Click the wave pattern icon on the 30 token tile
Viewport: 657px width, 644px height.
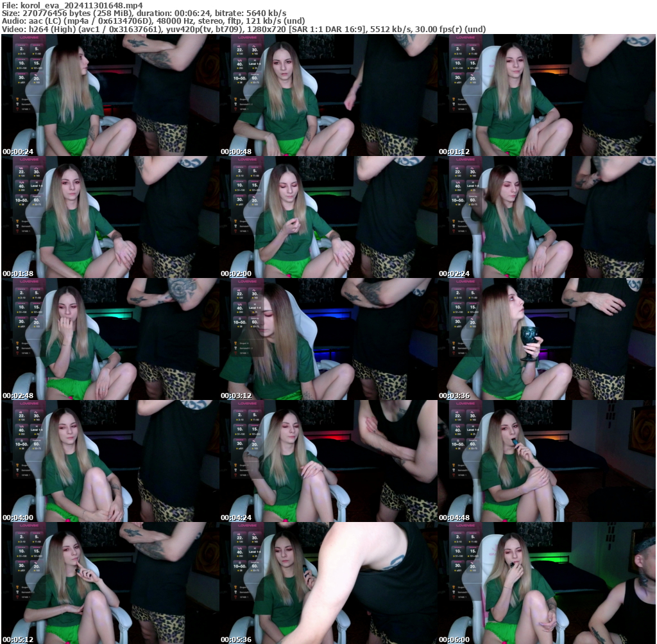[253, 46]
